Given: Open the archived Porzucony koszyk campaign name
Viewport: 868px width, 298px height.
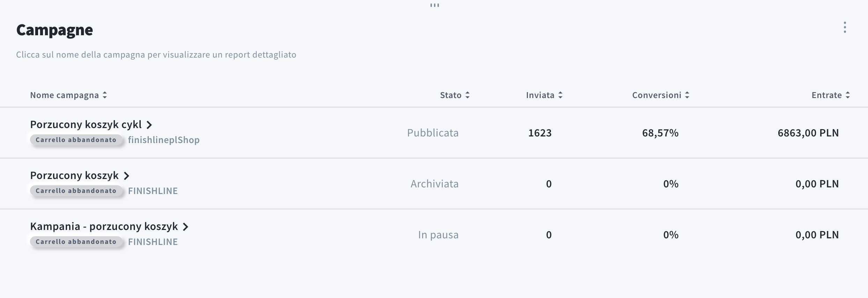Looking at the screenshot, I should [74, 176].
